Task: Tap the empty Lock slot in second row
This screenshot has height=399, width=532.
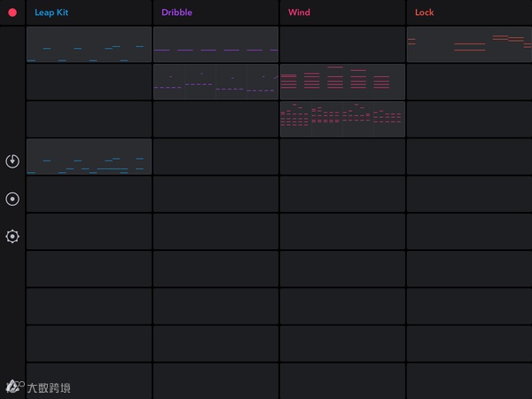Action: (x=470, y=82)
